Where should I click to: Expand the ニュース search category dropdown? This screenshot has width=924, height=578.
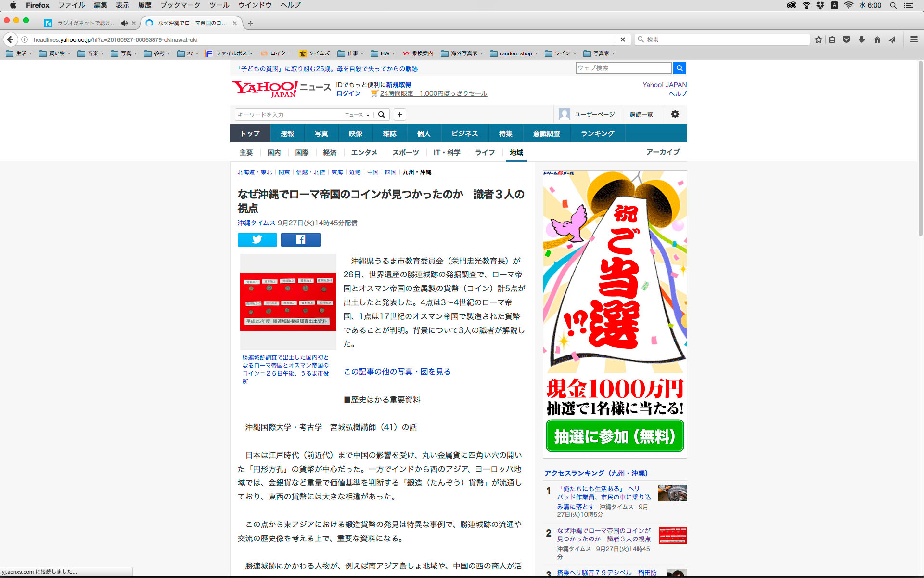(x=357, y=115)
